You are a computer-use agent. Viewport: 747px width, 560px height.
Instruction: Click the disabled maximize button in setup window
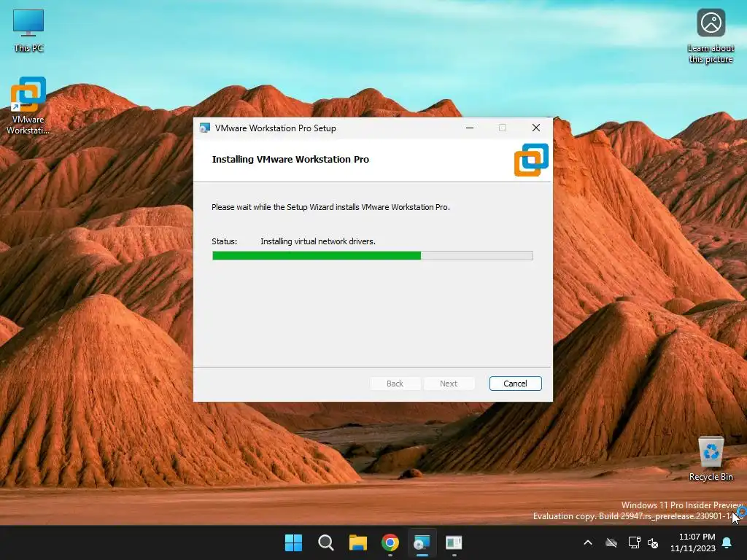pos(503,128)
